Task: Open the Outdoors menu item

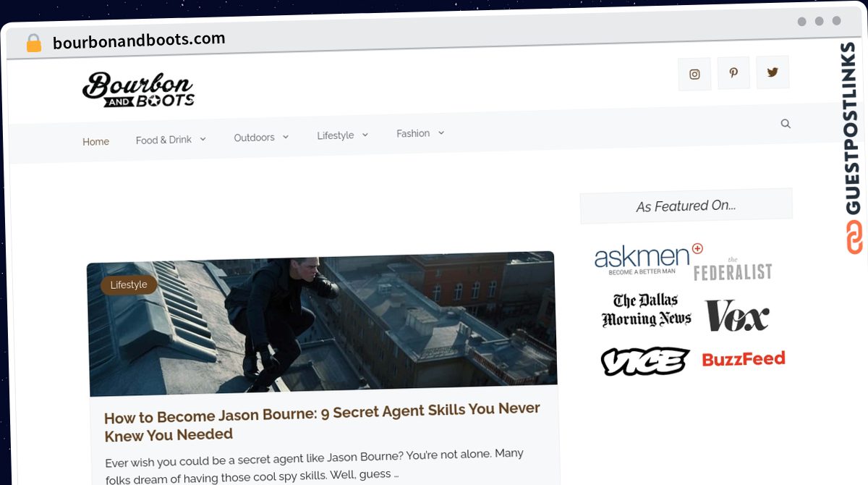Action: (x=254, y=138)
